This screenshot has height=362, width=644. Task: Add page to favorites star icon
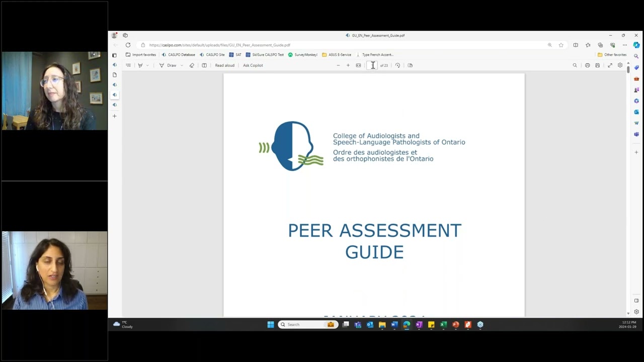pyautogui.click(x=561, y=45)
